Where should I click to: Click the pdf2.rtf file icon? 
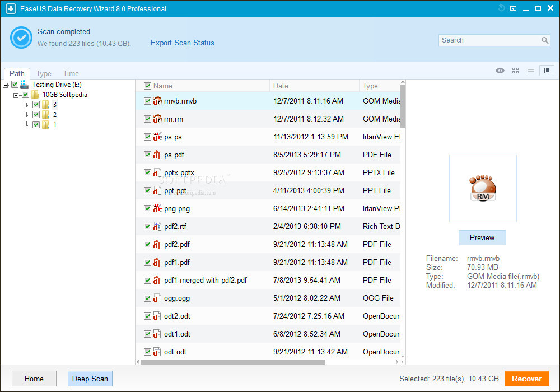(157, 226)
